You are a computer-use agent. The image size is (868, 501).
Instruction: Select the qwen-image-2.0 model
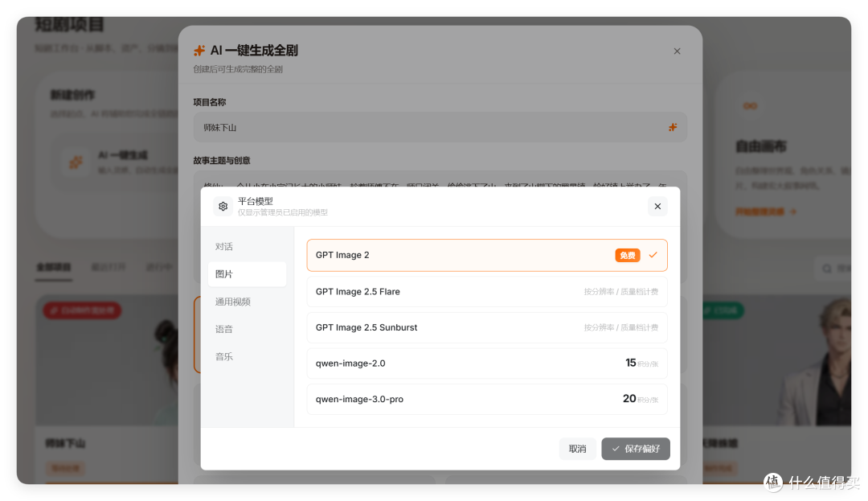click(487, 363)
